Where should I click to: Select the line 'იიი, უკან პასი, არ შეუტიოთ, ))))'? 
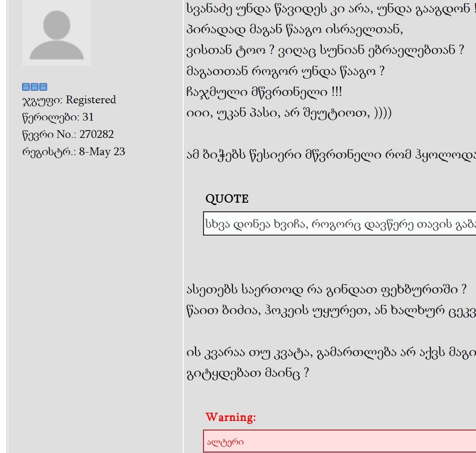tap(289, 113)
